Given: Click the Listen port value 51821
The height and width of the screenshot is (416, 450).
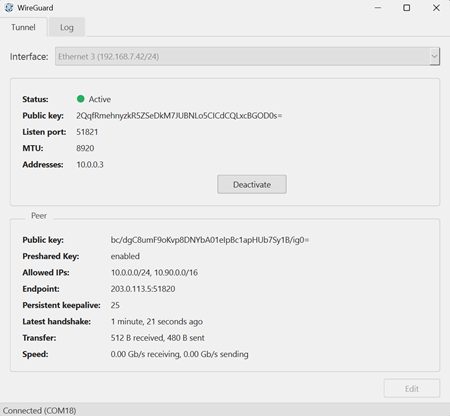Looking at the screenshot, I should (87, 132).
